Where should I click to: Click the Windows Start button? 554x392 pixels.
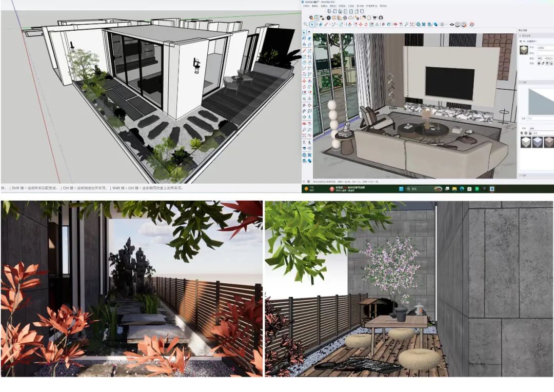pos(401,189)
